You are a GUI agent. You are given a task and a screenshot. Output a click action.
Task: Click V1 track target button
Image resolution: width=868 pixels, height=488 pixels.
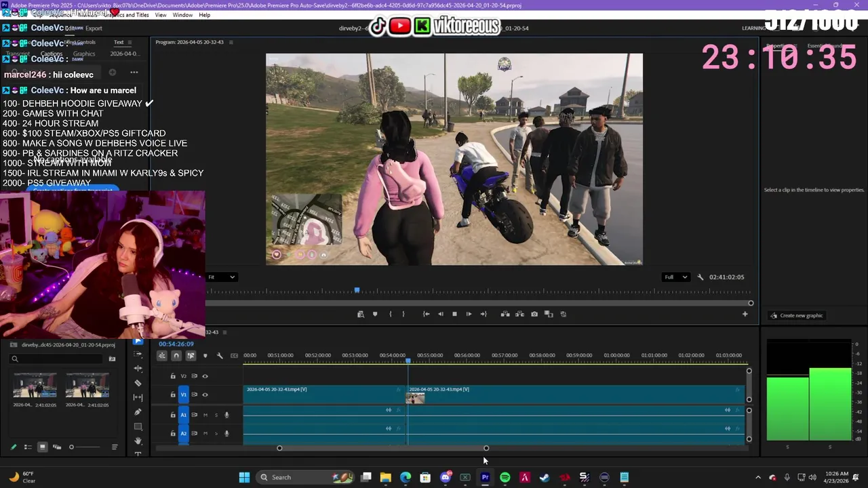183,394
